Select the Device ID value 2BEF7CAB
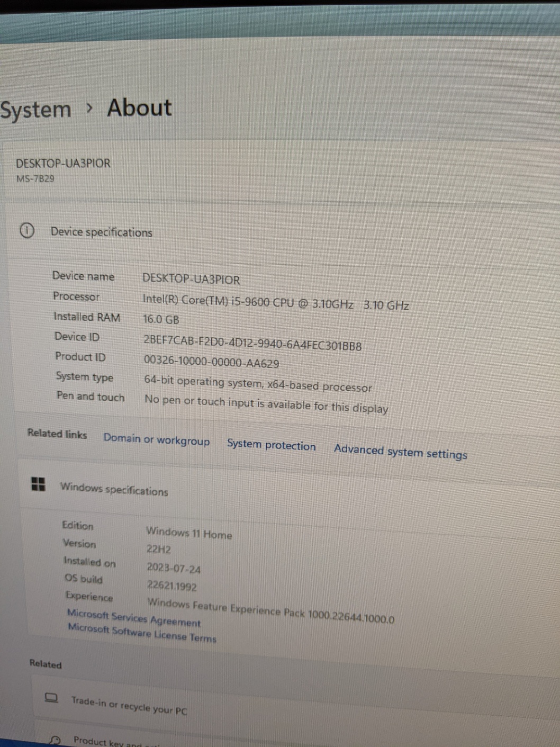 (252, 343)
